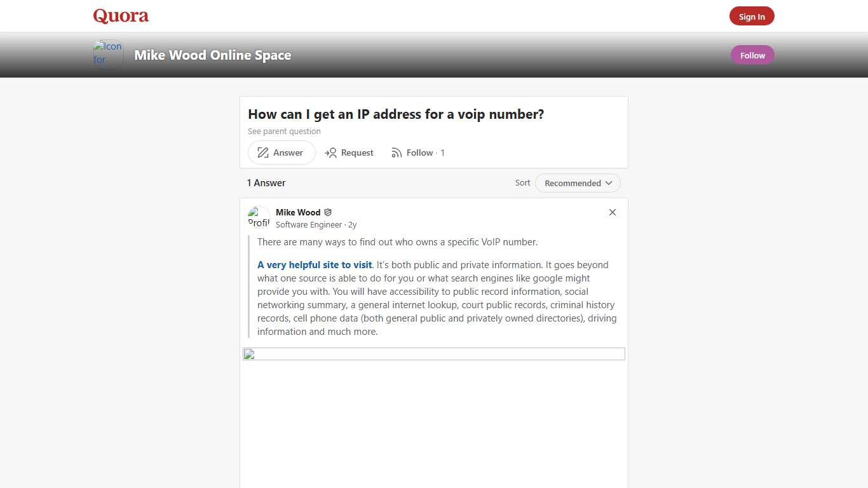Open the very helpful site link

(314, 264)
